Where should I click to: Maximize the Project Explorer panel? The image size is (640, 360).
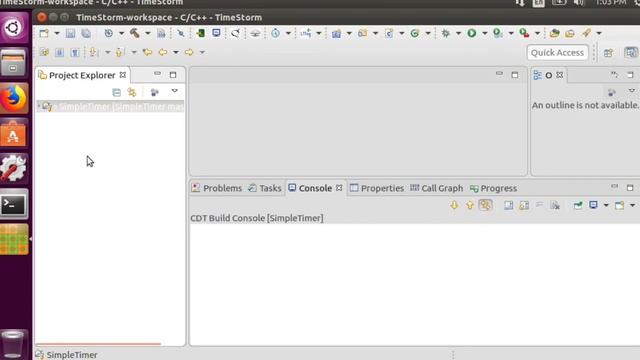coord(173,75)
